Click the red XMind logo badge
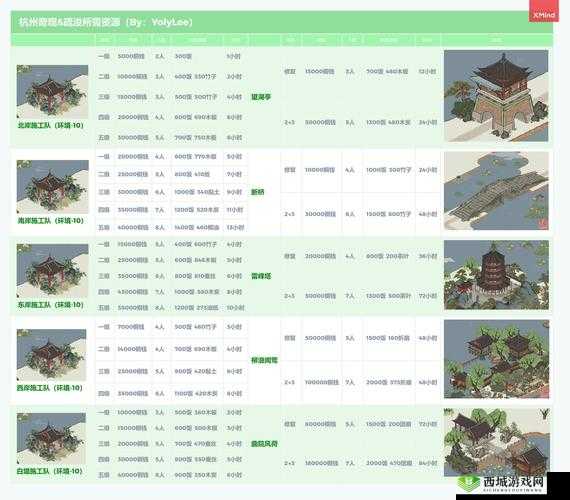 pos(543,11)
